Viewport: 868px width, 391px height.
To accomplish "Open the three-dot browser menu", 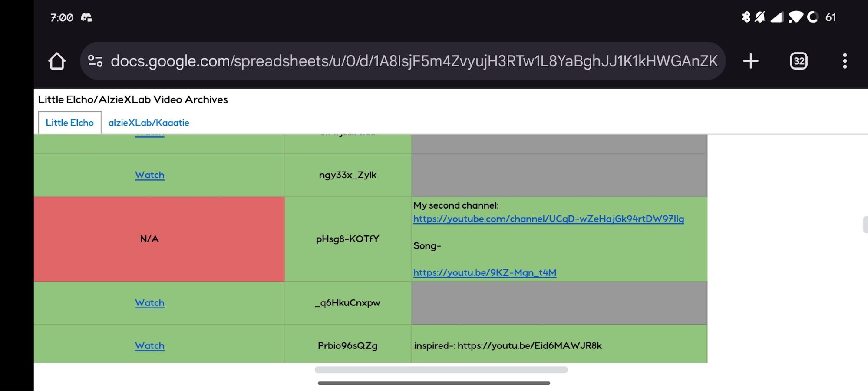I will click(x=845, y=61).
